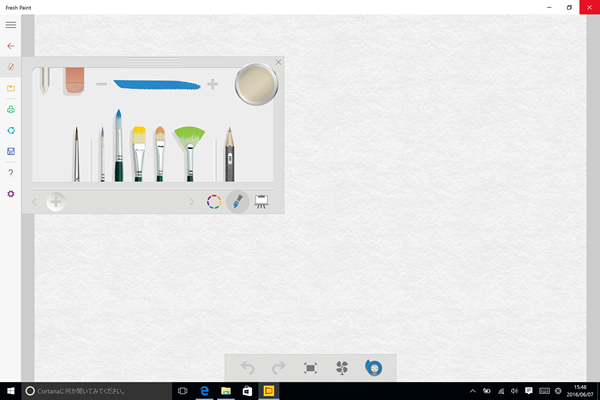Viewport: 600px width, 400px height.
Task: Decrease brush size with minus button
Action: [101, 85]
